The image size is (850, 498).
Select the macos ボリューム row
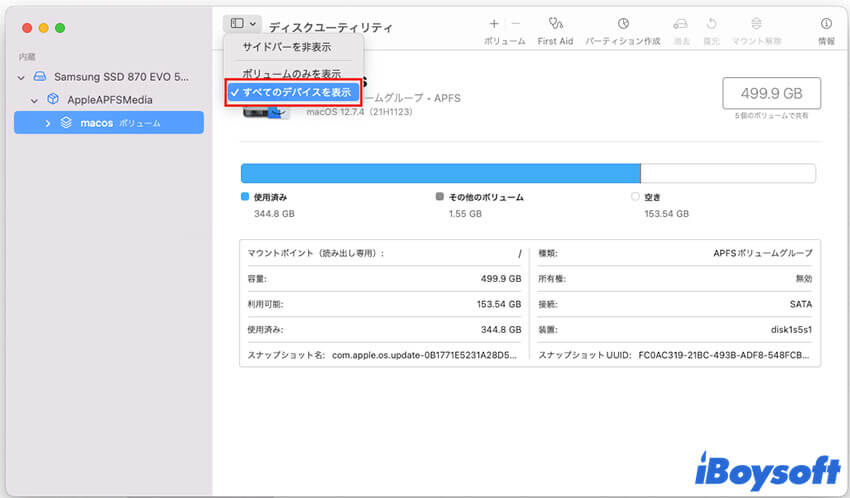[x=109, y=122]
